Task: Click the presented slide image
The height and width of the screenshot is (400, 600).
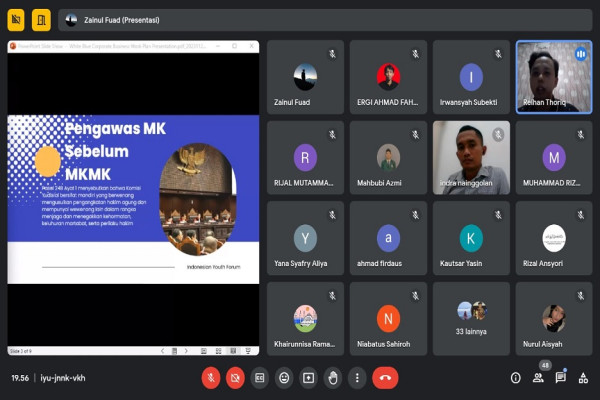Action: click(x=133, y=199)
